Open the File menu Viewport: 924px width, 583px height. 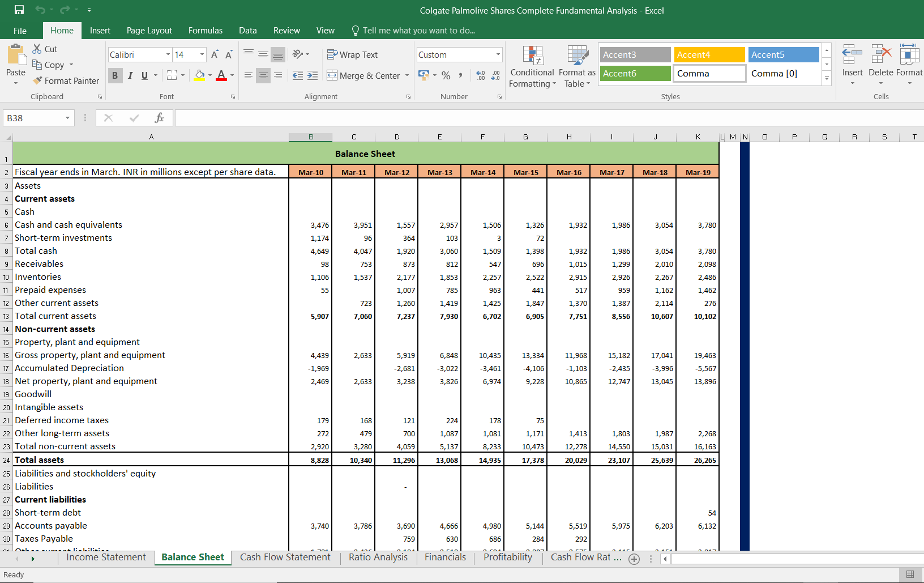click(x=20, y=31)
